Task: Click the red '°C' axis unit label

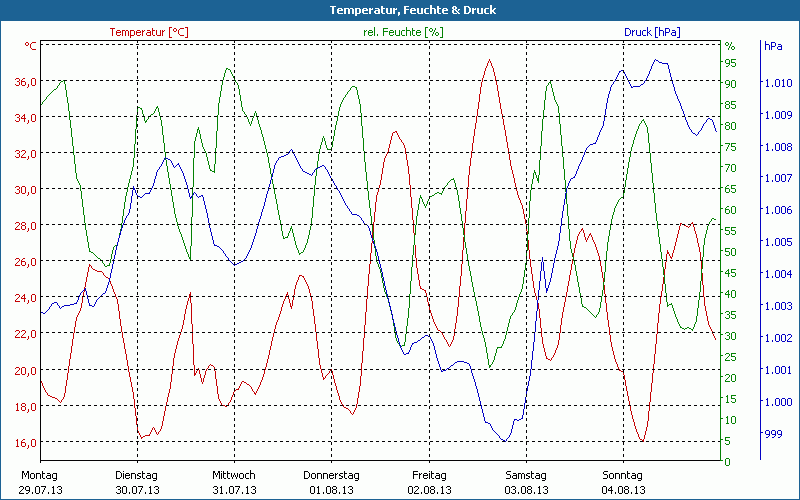Action: pyautogui.click(x=31, y=46)
